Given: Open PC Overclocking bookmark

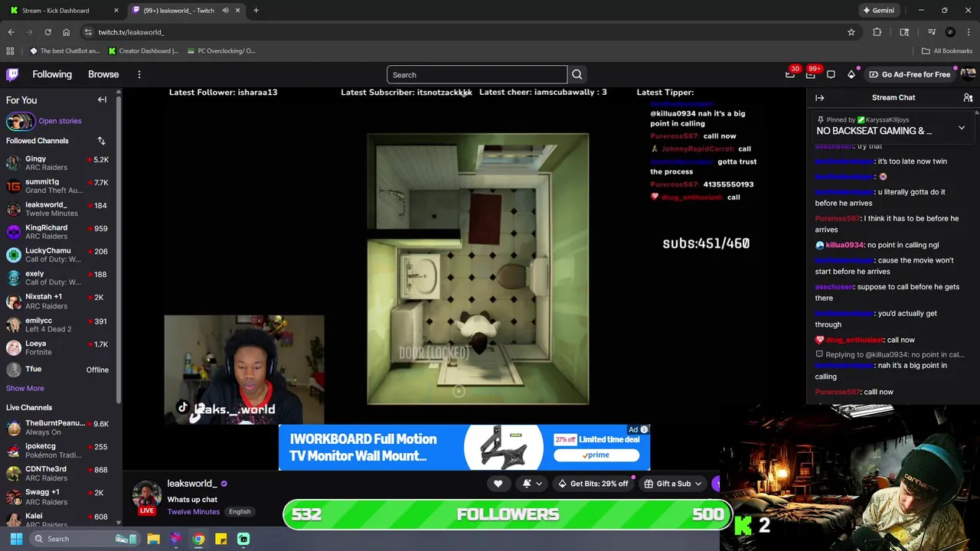Looking at the screenshot, I should click(220, 51).
